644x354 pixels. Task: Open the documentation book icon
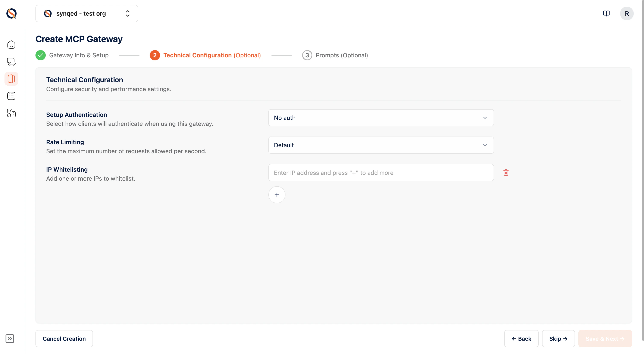click(x=606, y=13)
